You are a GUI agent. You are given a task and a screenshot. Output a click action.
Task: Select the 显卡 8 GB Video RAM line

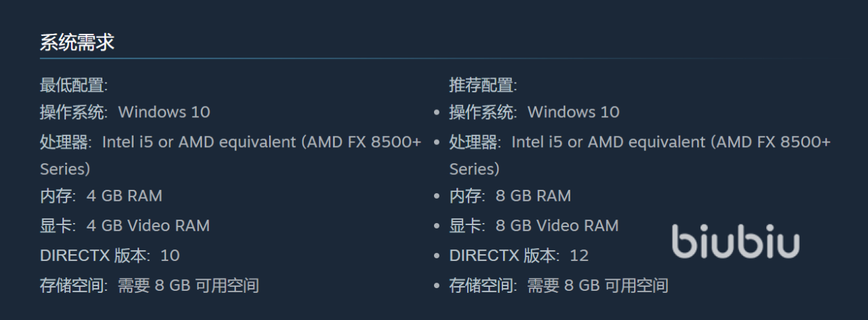click(x=534, y=226)
